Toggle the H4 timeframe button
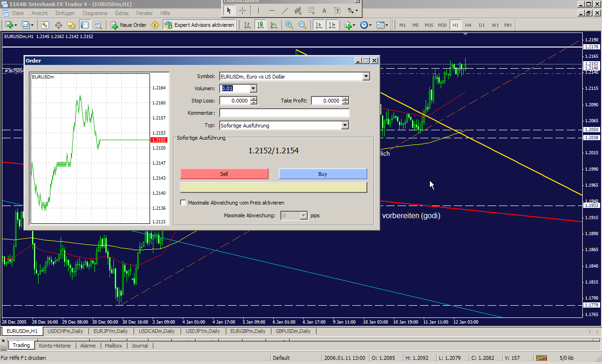The image size is (602, 364). point(468,25)
